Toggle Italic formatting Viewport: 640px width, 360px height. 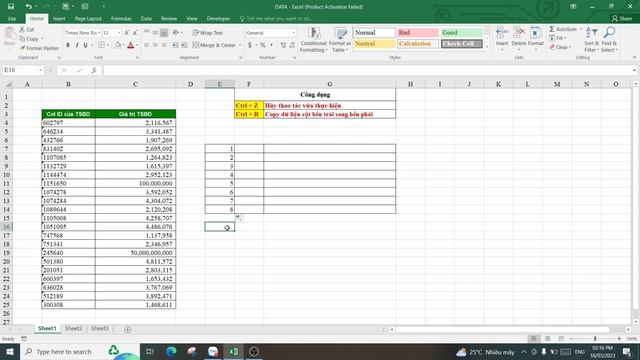click(x=76, y=45)
